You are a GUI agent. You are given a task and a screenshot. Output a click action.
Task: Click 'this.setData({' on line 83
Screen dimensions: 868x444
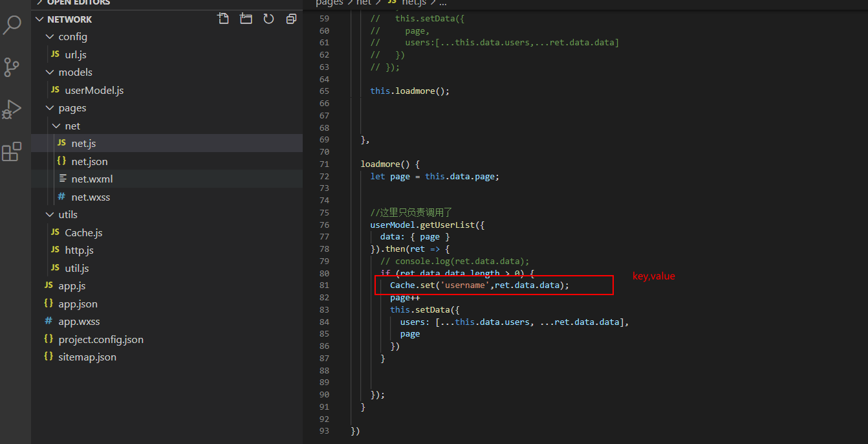pyautogui.click(x=425, y=310)
